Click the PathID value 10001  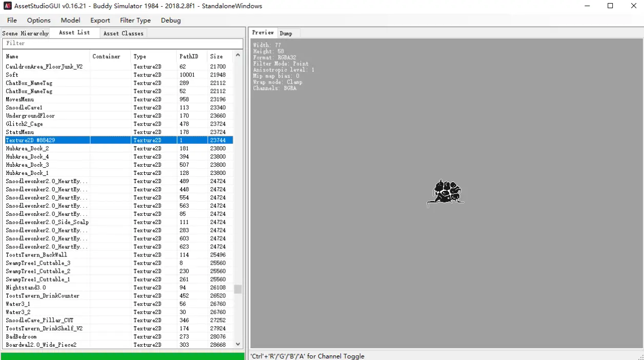187,75
